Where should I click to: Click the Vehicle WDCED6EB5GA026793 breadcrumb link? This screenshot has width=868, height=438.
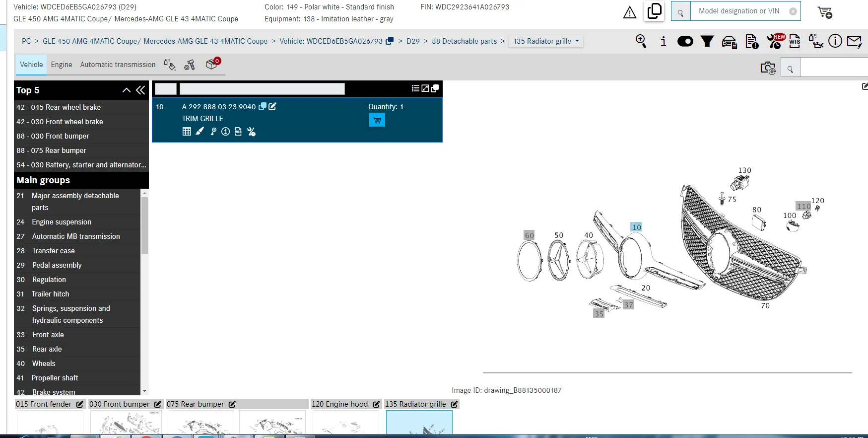pos(331,41)
